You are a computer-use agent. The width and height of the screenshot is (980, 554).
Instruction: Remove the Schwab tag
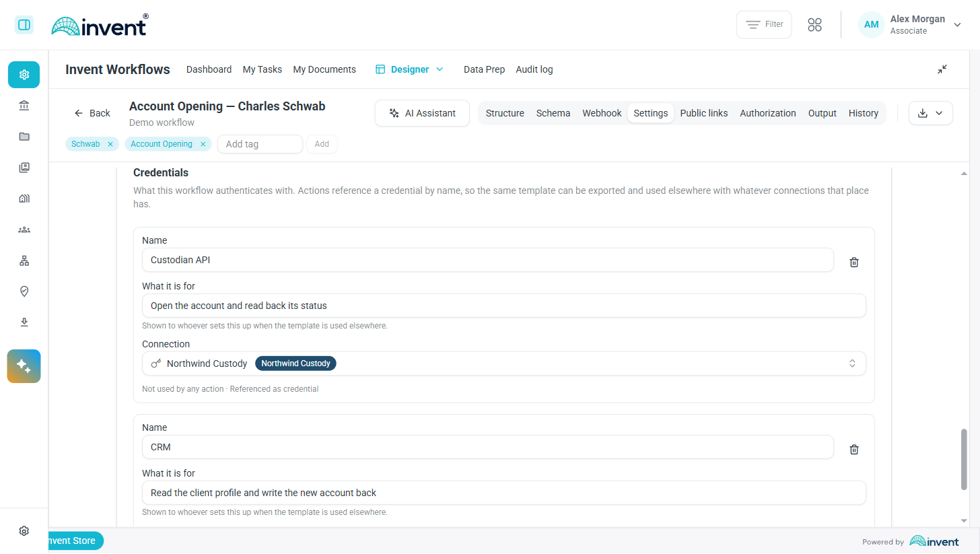point(110,144)
